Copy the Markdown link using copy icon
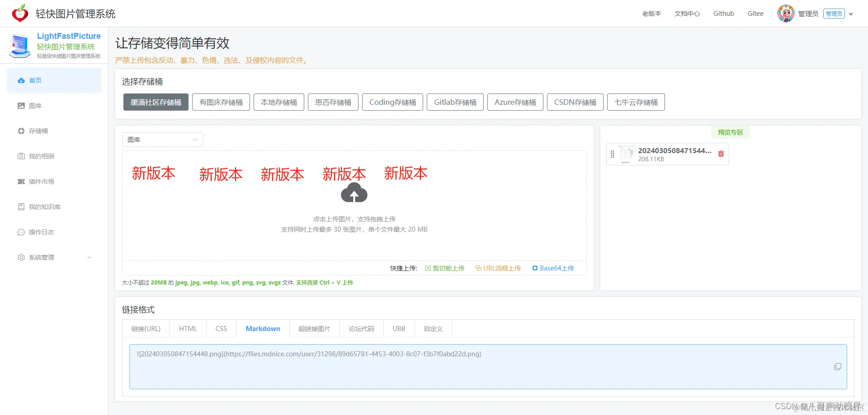Viewport: 868px width, 415px height. point(838,366)
